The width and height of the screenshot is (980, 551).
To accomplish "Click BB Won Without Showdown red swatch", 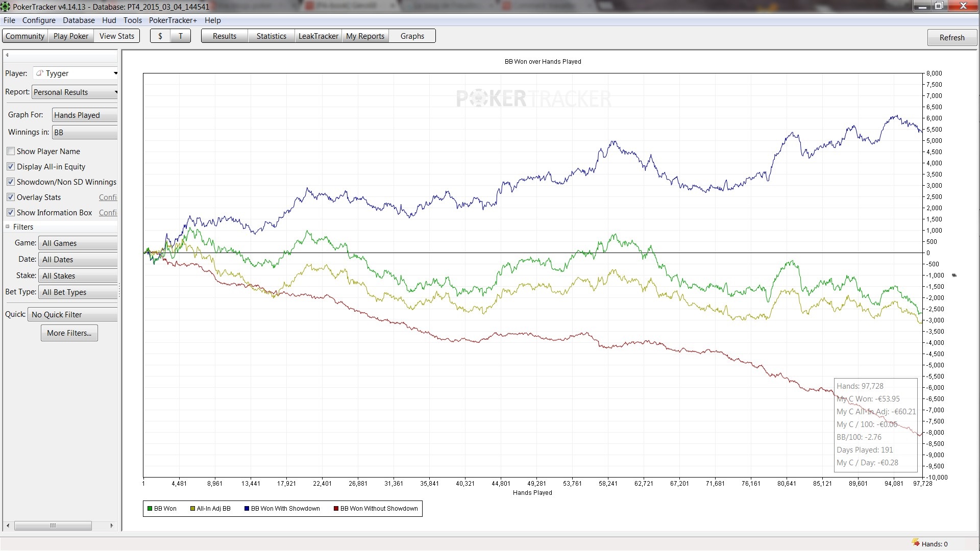I will click(336, 509).
